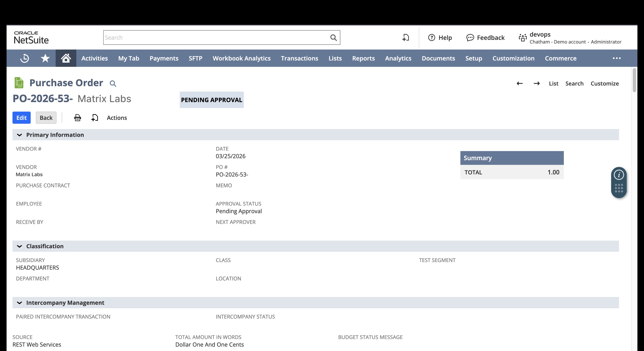Collapse the Classification section
This screenshot has height=351, width=644.
(x=19, y=246)
